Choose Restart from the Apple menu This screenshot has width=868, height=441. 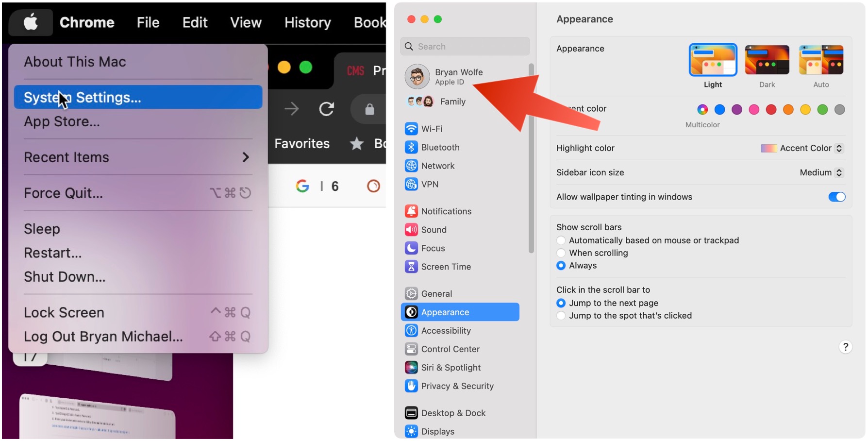(x=138, y=253)
